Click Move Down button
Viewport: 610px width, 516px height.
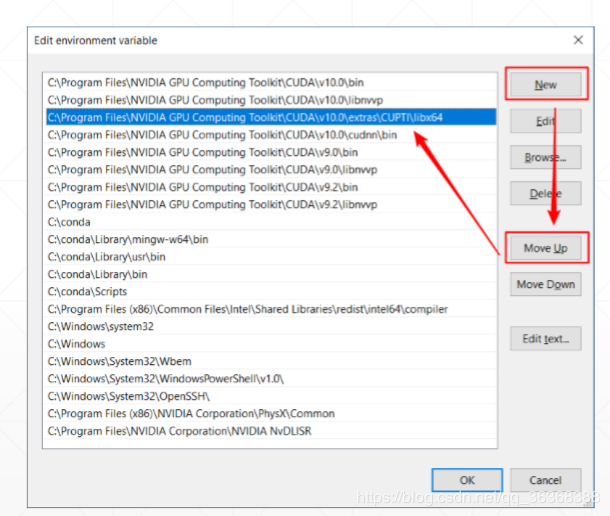(x=545, y=284)
